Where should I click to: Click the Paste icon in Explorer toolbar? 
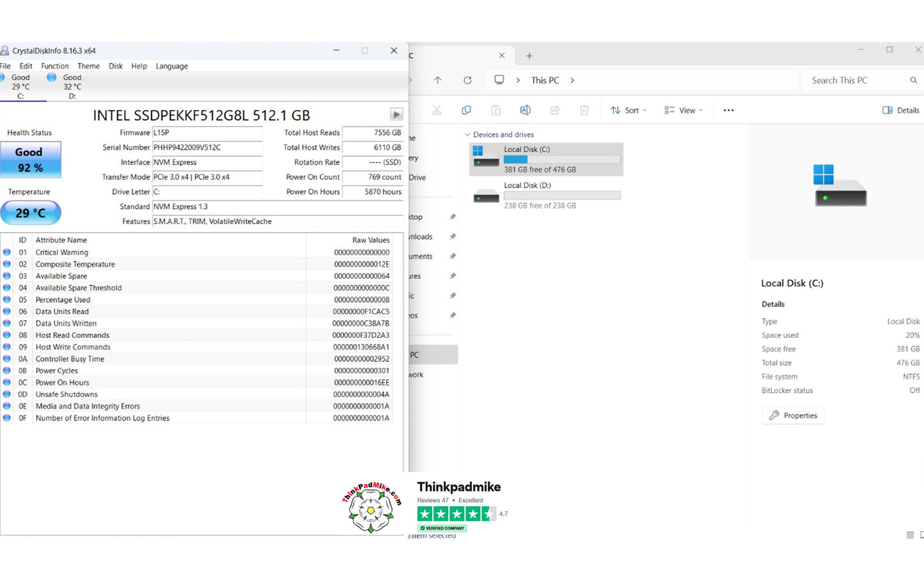[496, 110]
